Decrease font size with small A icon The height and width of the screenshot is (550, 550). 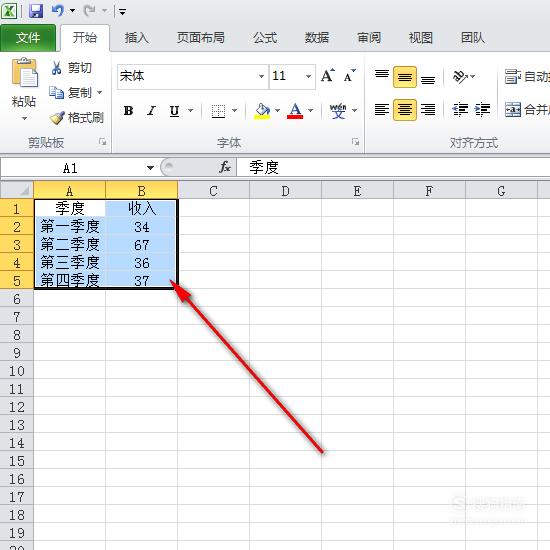point(349,75)
